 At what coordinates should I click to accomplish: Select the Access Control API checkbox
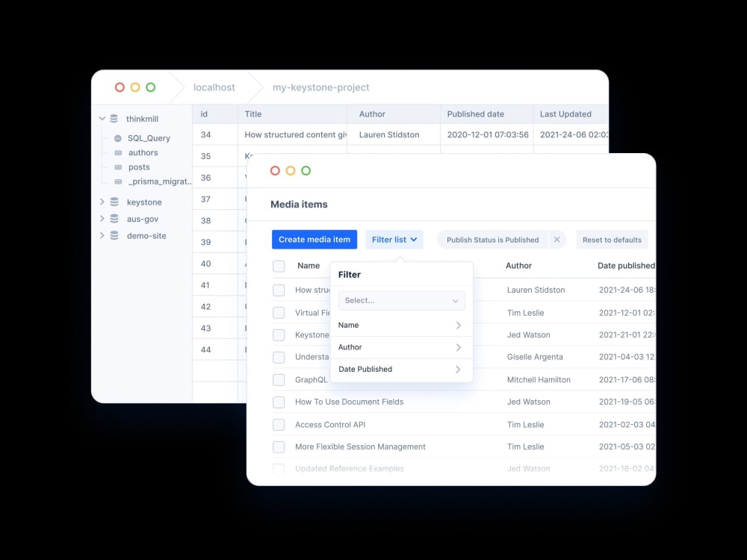click(279, 424)
